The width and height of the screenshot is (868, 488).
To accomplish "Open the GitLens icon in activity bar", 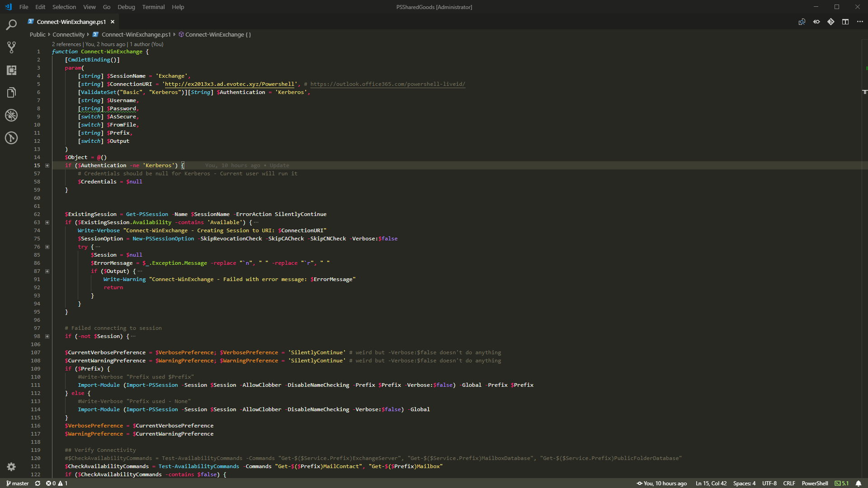I will 11,138.
